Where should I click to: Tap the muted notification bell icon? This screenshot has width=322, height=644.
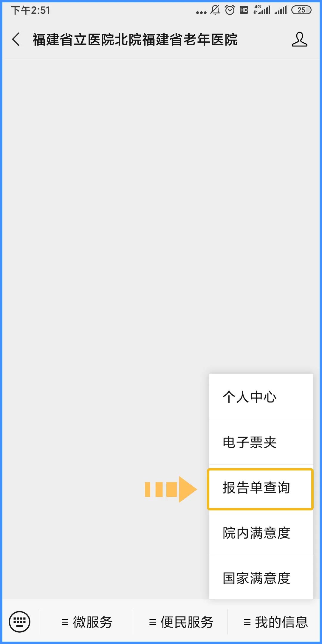215,10
